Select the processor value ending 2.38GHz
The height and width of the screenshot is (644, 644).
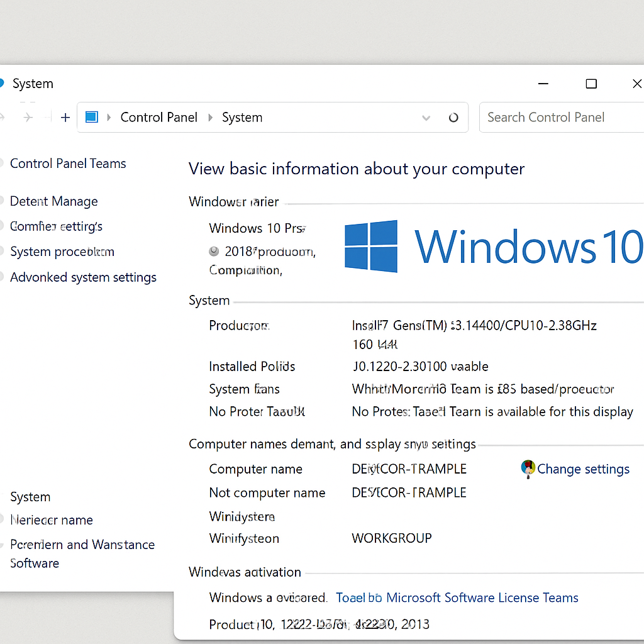(474, 335)
